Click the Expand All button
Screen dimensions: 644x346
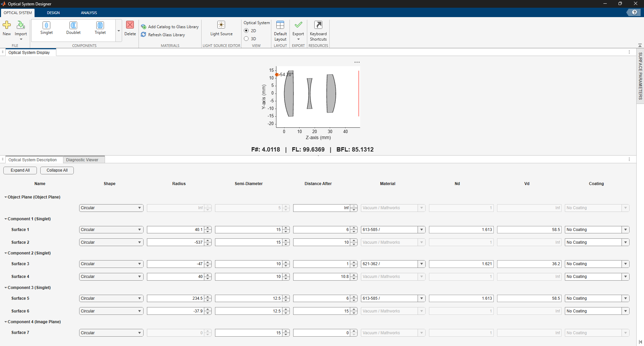point(20,170)
